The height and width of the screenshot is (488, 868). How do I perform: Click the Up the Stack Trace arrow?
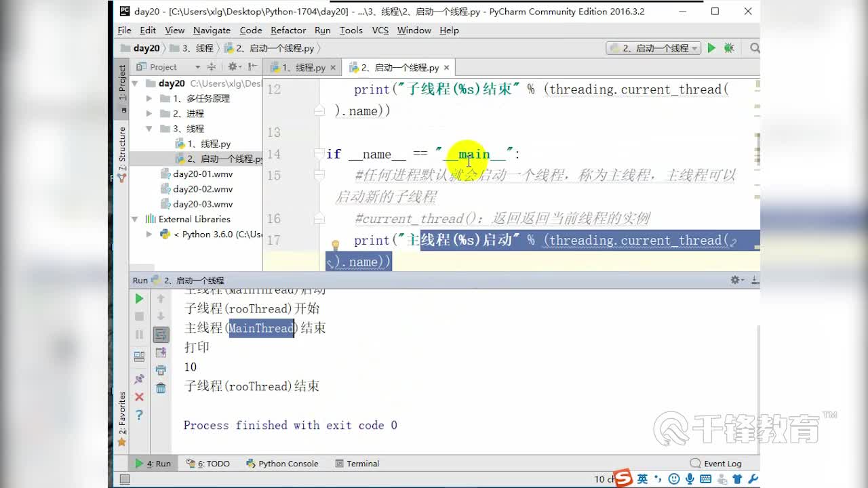coord(161,298)
